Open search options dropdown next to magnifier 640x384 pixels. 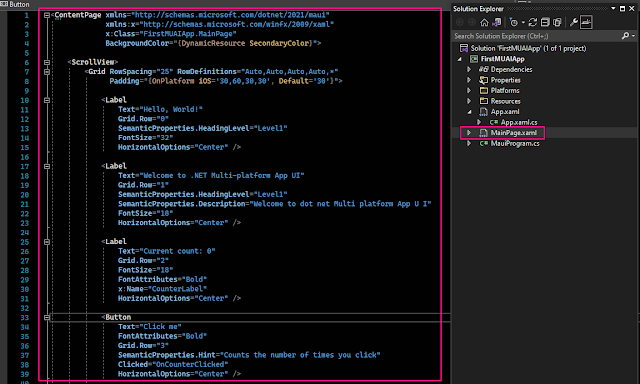[x=633, y=36]
